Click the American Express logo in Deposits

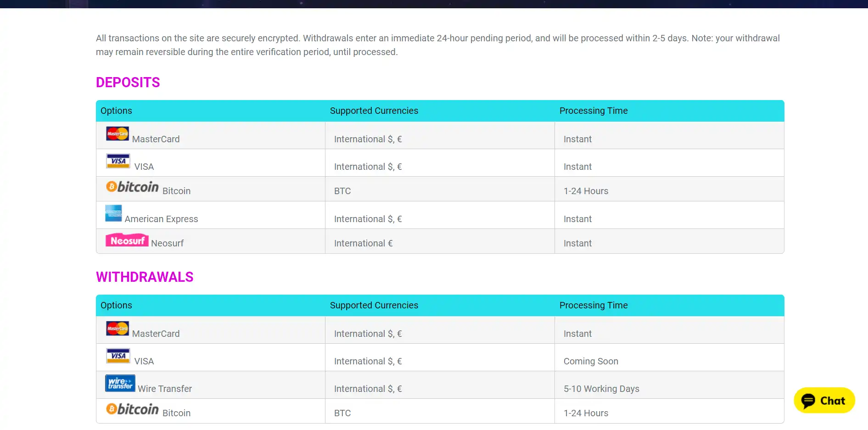tap(113, 213)
